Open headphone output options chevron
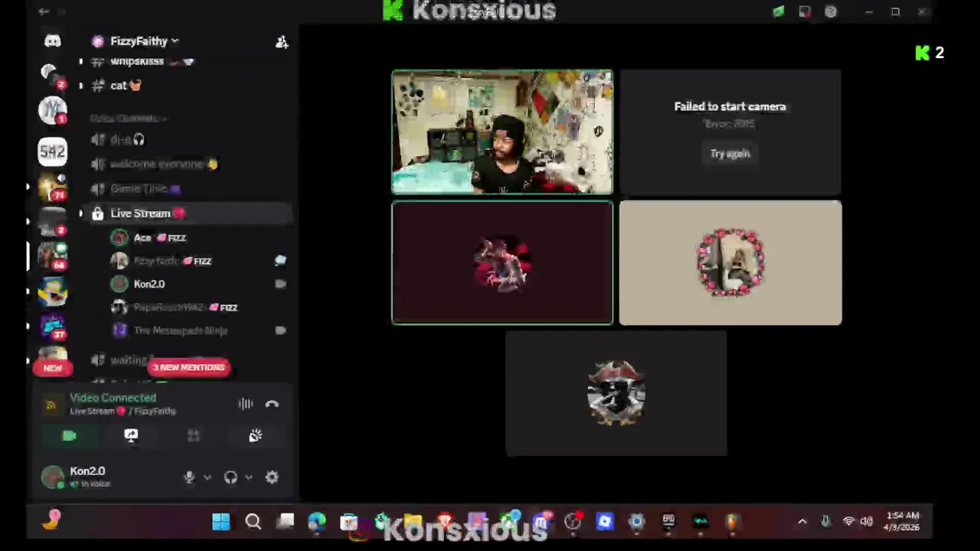980x551 pixels. click(249, 478)
